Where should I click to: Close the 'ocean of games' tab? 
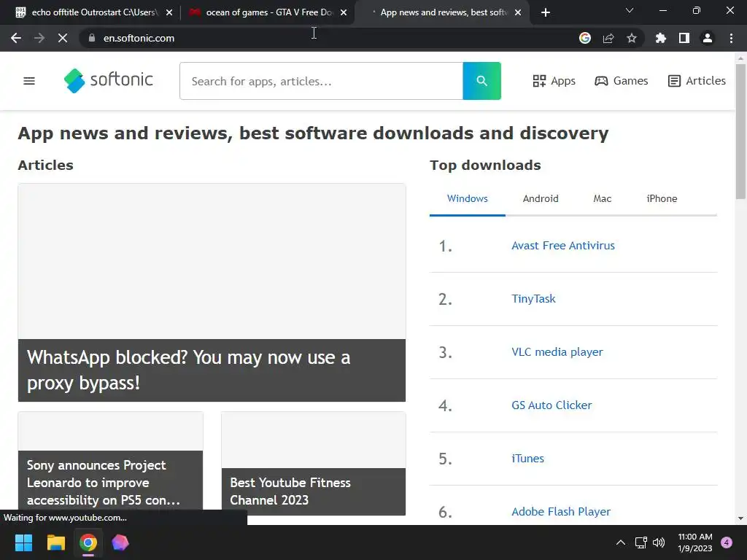pos(344,12)
